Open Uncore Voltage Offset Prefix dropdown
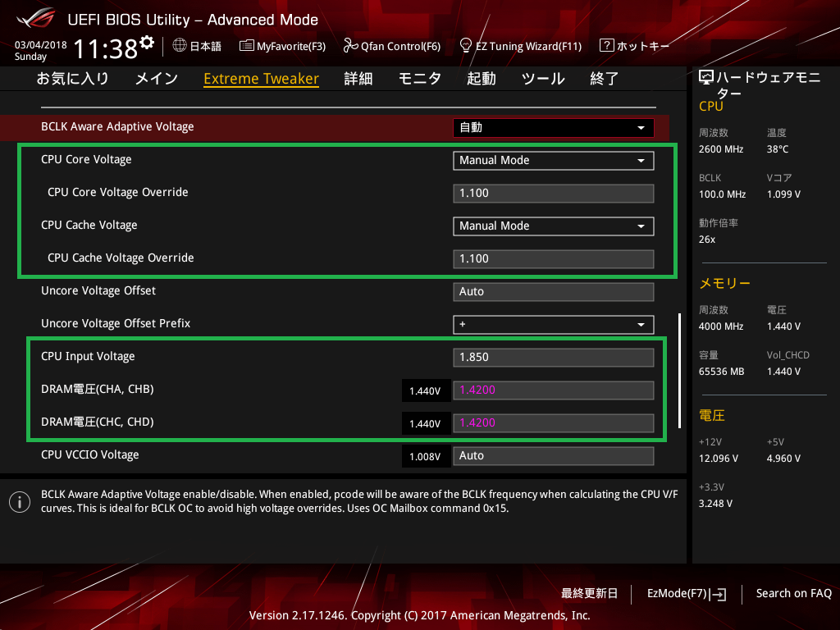The width and height of the screenshot is (840, 630). pyautogui.click(x=554, y=325)
